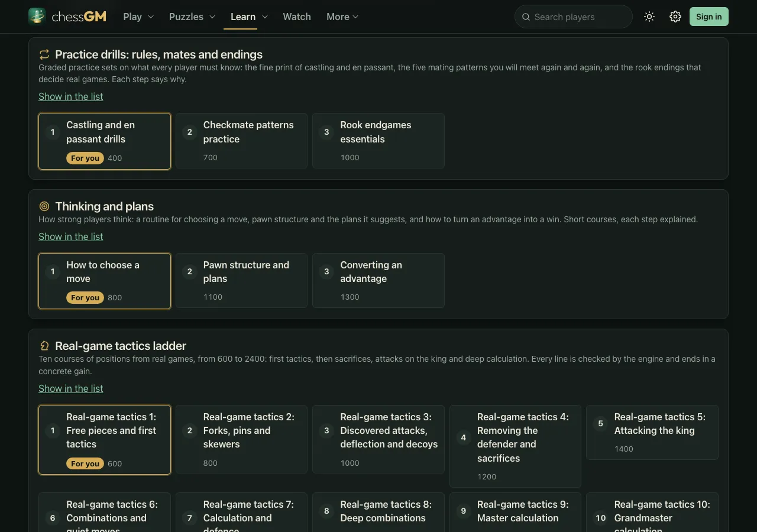Open Castling and en passant drills course
This screenshot has height=532, width=757.
pyautogui.click(x=105, y=141)
